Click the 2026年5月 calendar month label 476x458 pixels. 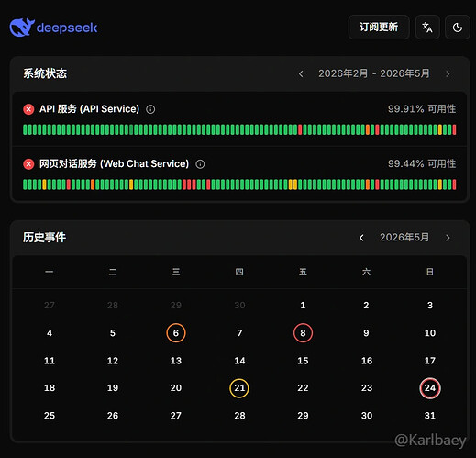(x=404, y=238)
